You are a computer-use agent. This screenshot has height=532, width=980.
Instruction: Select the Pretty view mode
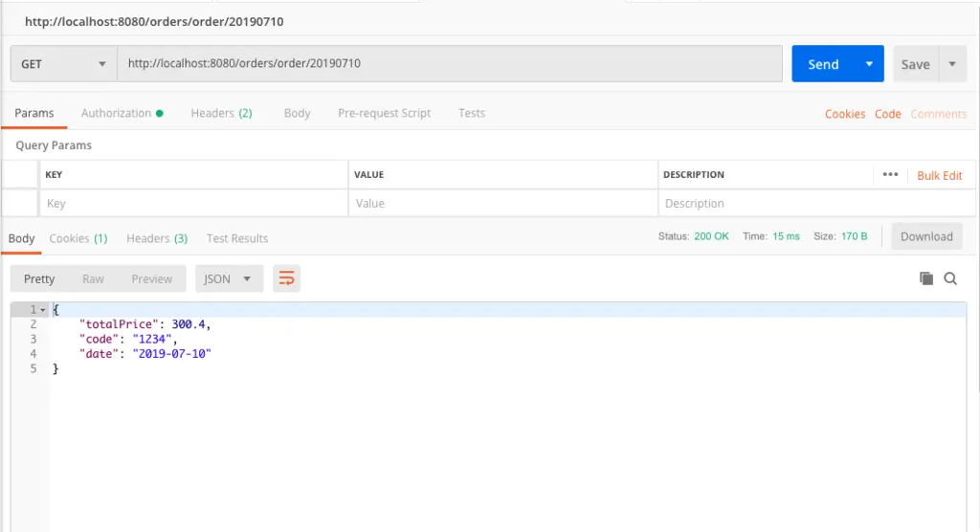pyautogui.click(x=38, y=278)
